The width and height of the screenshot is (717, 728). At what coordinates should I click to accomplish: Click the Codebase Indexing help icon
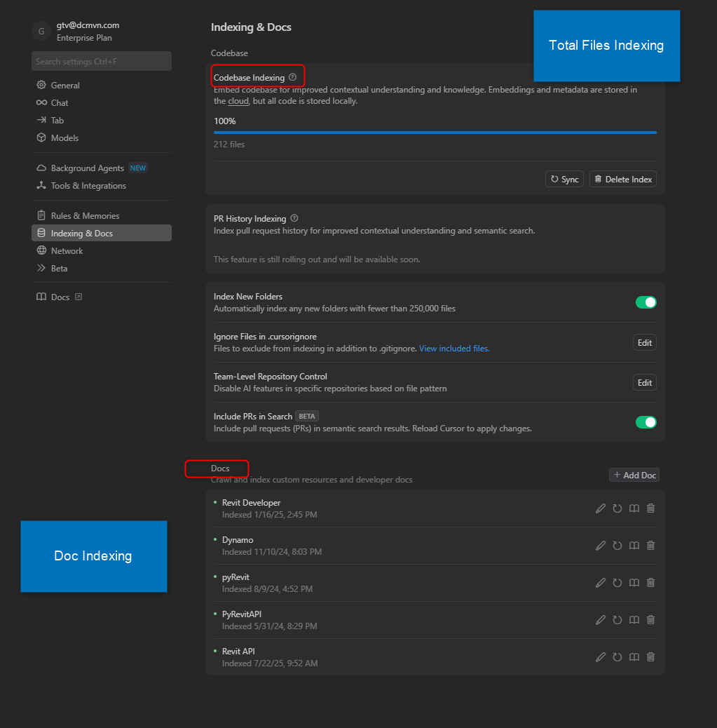click(x=293, y=78)
